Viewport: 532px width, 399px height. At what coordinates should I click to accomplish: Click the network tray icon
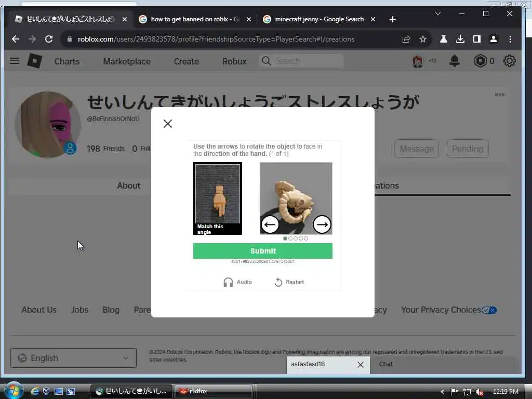pos(467,392)
